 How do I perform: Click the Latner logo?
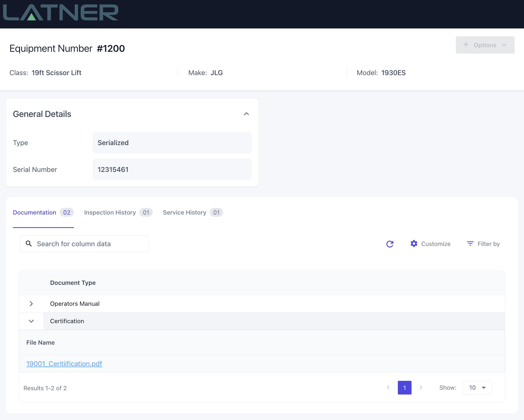click(60, 13)
